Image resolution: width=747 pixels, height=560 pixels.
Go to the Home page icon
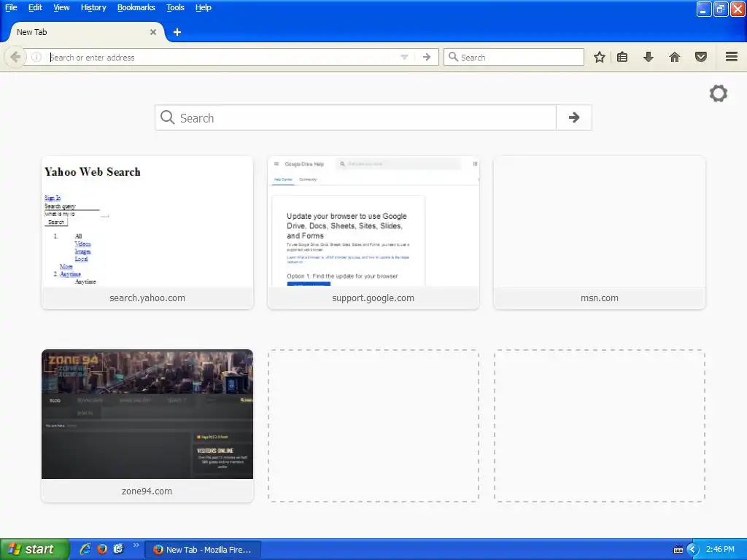pyautogui.click(x=675, y=57)
